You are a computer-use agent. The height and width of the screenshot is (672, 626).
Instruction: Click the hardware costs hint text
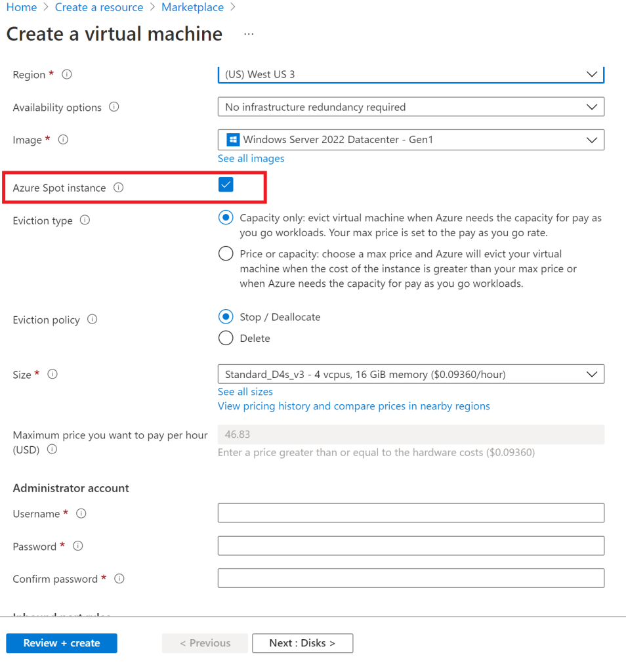pos(376,453)
